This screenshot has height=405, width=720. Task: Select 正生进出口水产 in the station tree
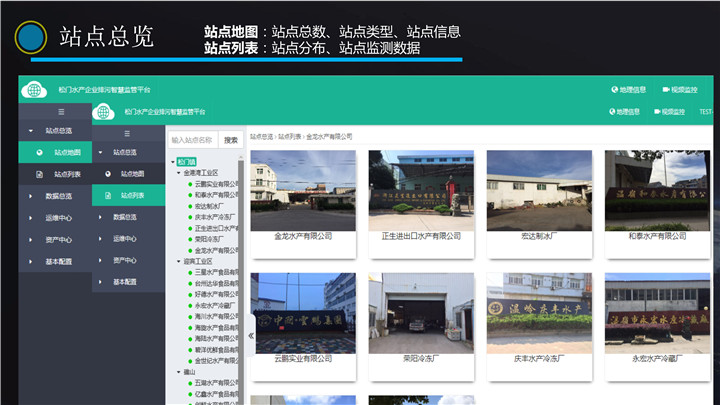[216, 228]
